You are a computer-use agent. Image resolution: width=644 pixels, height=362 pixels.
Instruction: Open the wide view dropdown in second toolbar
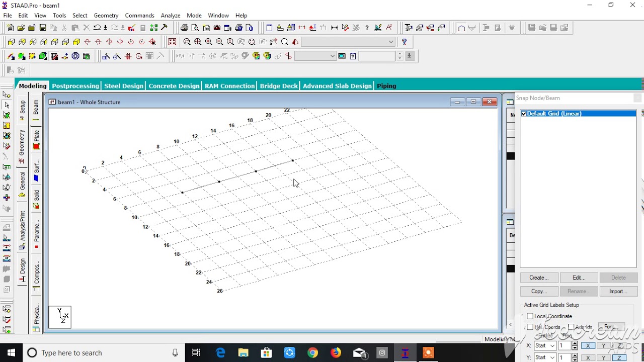[348, 42]
